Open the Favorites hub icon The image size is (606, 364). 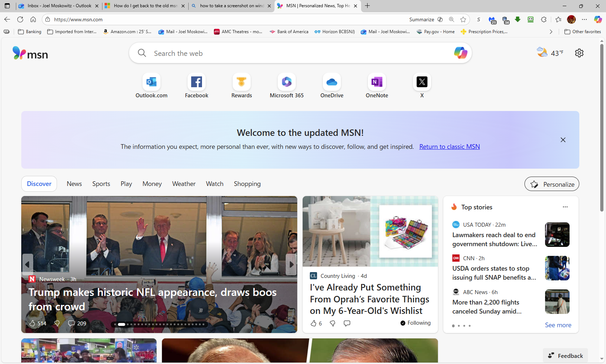[558, 19]
